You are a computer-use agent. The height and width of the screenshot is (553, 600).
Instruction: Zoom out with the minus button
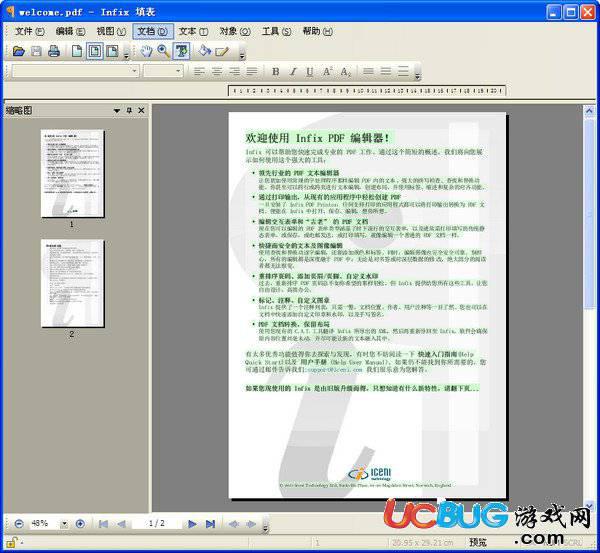[19, 524]
